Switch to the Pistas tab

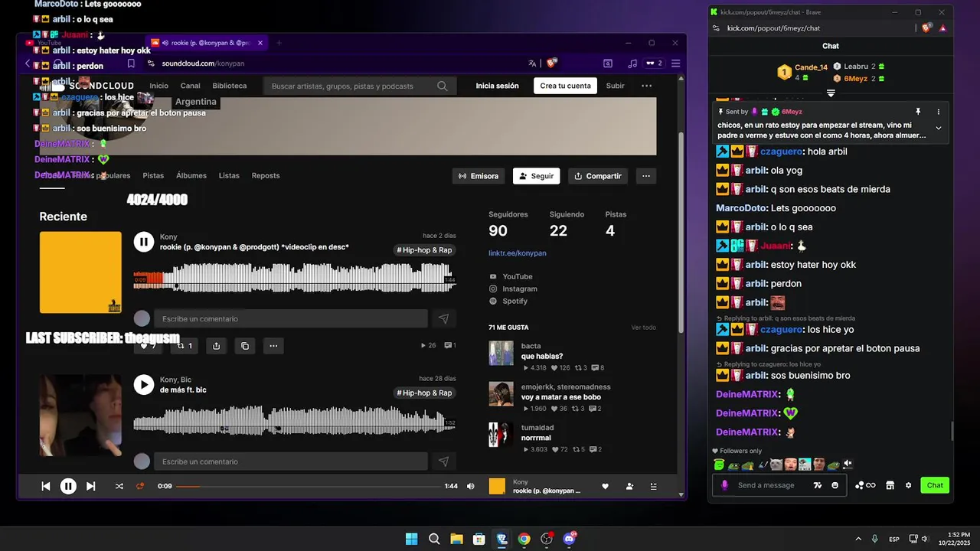point(153,175)
